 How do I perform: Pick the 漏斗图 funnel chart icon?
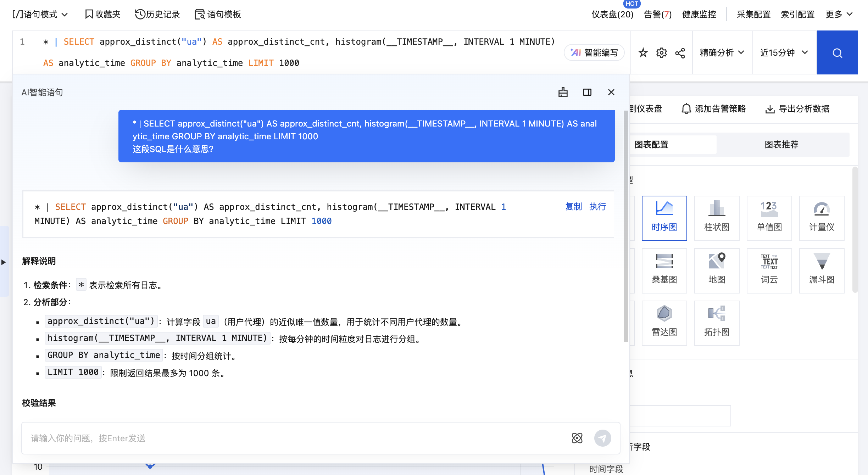click(x=822, y=270)
